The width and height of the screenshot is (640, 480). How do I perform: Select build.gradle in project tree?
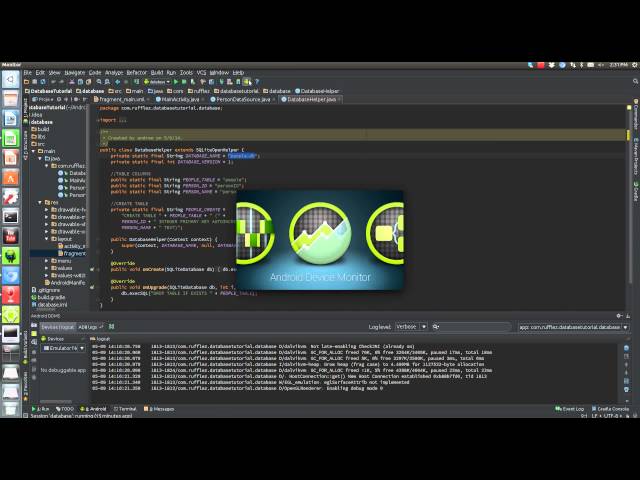click(x=48, y=297)
